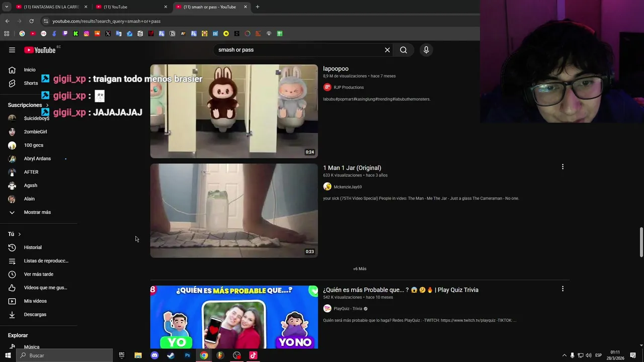Viewport: 644px width, 362px height.
Task: Open Descargas in the sidebar
Action: [35, 314]
